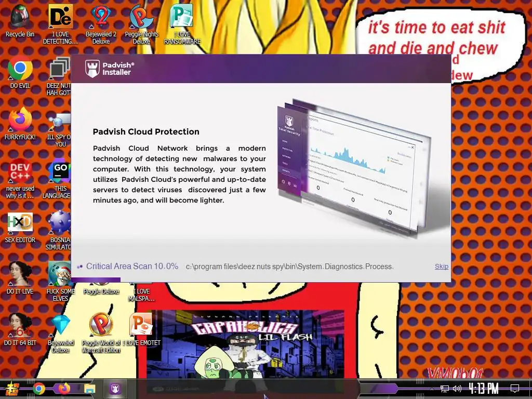Screen dimensions: 532x399
Task: Open the Chrome shortcut labeled DO EVIL
Action: (x=20, y=73)
